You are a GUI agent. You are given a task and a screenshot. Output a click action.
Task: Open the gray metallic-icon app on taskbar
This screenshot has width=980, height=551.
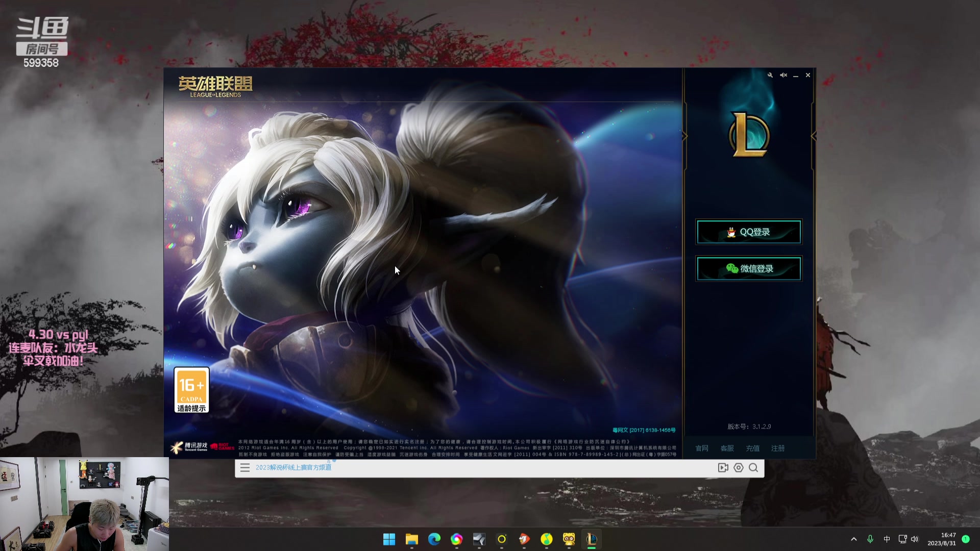click(x=479, y=539)
